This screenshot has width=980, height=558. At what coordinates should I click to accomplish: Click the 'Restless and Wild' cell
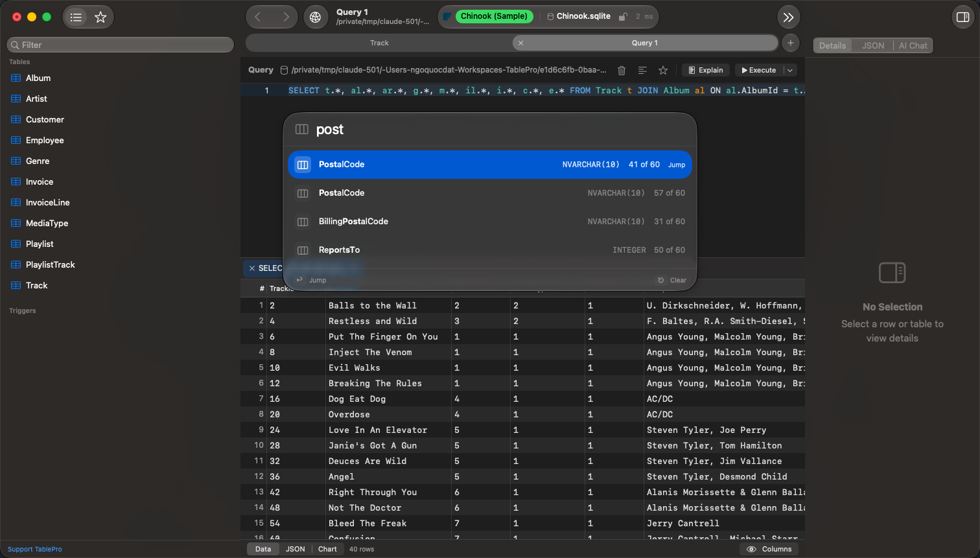click(x=388, y=321)
